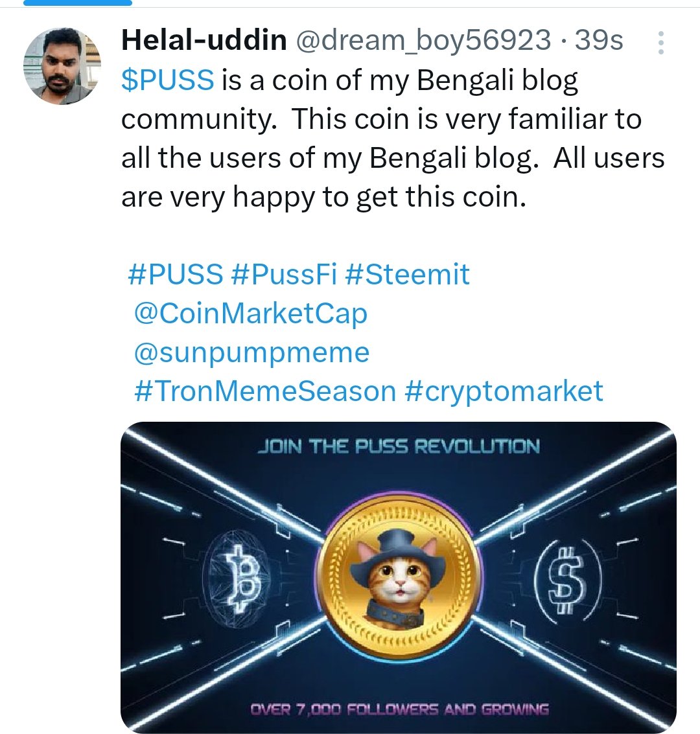Viewport: 700px width, 734px height.
Task: Open the @dream_boy56923 handle
Action: click(x=423, y=41)
